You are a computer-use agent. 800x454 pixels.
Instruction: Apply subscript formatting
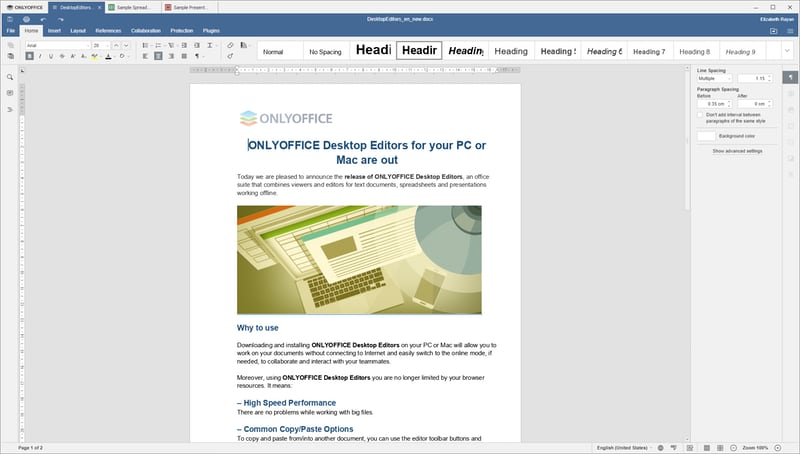(x=84, y=56)
